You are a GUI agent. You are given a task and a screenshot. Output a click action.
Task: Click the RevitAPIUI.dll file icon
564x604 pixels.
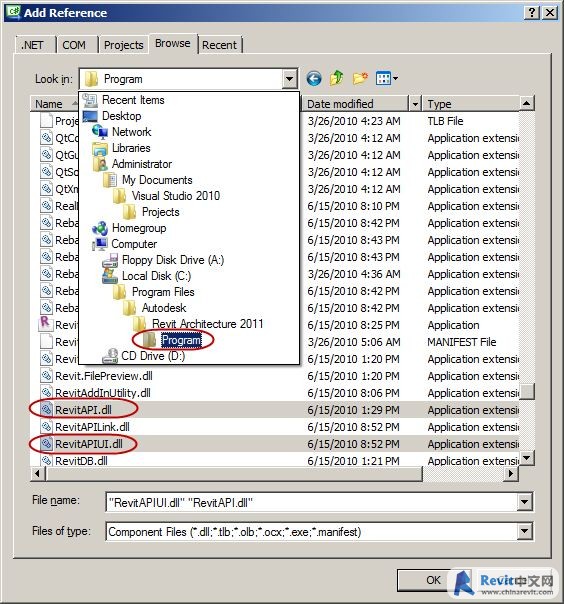pos(46,444)
